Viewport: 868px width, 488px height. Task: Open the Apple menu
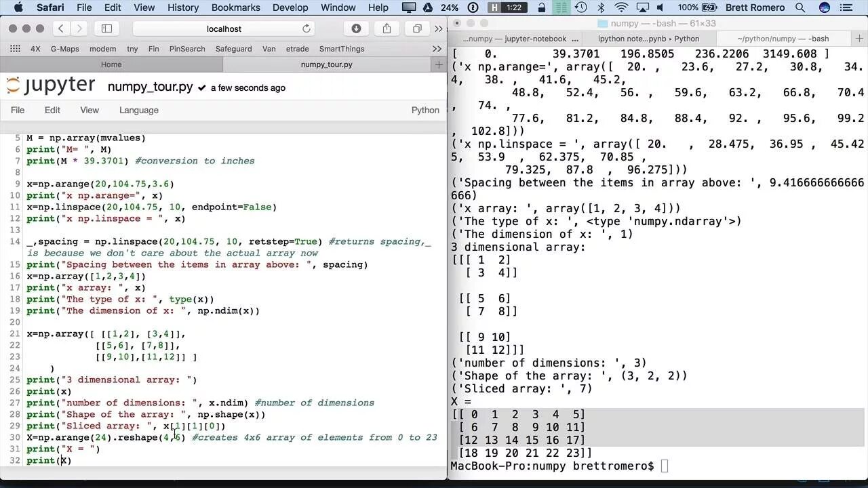(x=18, y=7)
